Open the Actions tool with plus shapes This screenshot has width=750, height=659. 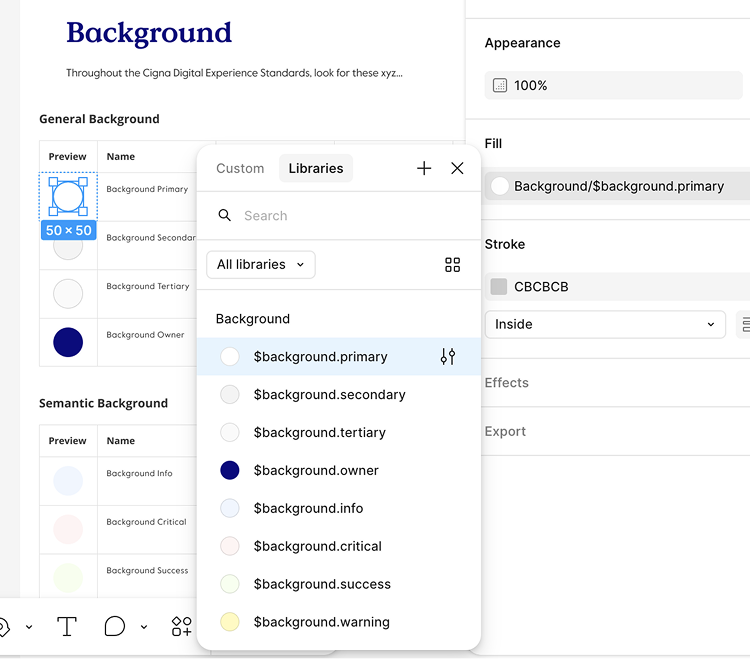(x=181, y=627)
